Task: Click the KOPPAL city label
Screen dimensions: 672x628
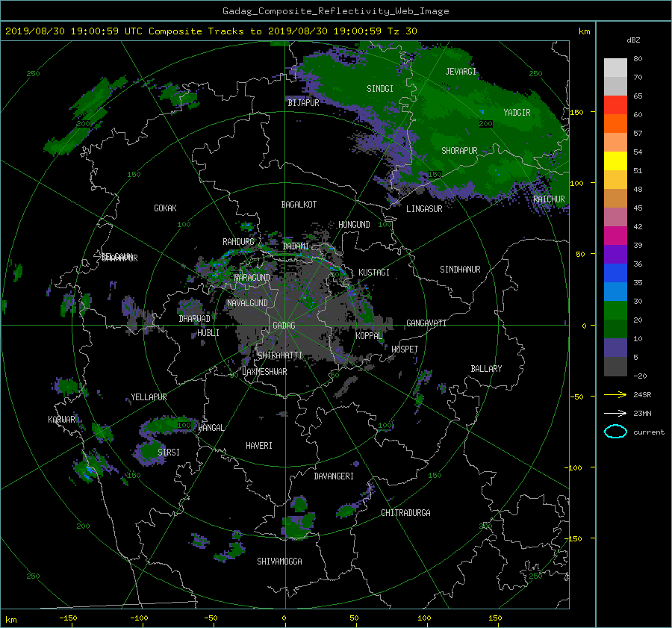Action: click(369, 336)
